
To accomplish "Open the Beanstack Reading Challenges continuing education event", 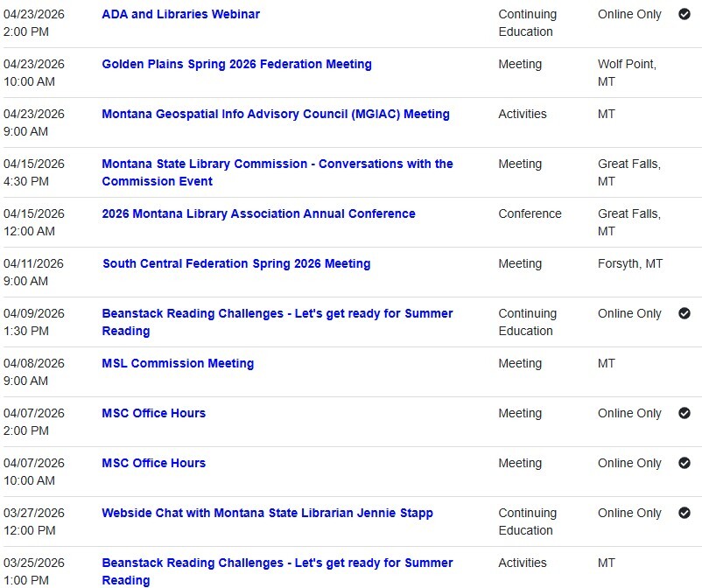I will coord(277,322).
